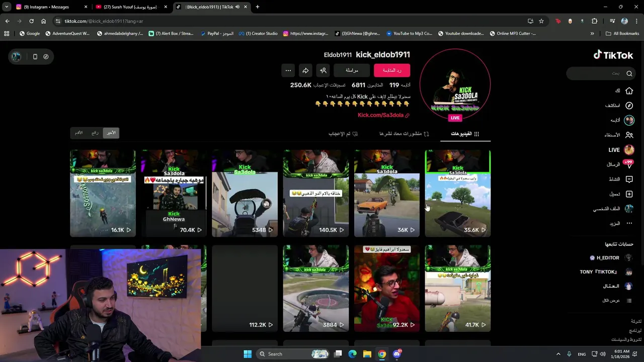Open the H_EDITOR followed account
Viewport: 644px width, 362px height.
point(611,257)
